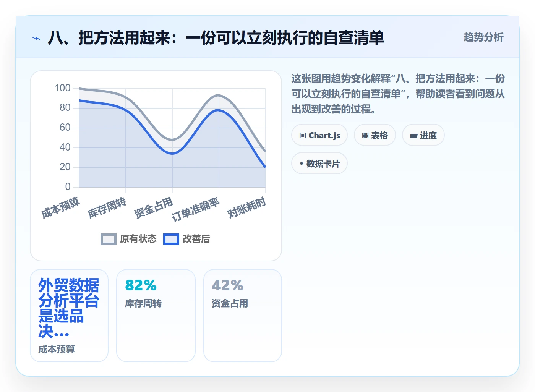The image size is (535, 392).
Task: Click the 20 y-axis value
Action: pos(65,167)
